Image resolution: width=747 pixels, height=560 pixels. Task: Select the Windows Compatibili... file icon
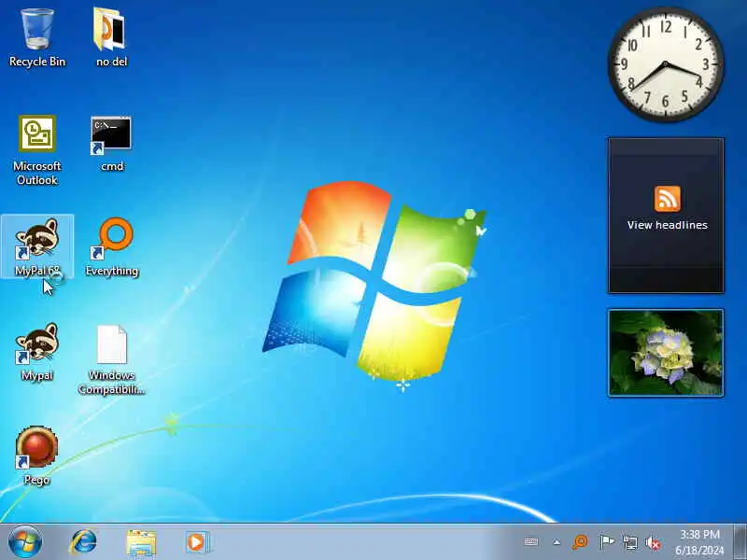(112, 359)
